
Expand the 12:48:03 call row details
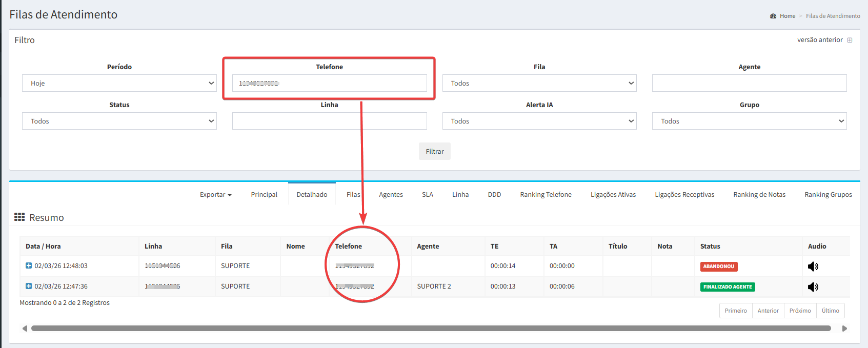[29, 265]
